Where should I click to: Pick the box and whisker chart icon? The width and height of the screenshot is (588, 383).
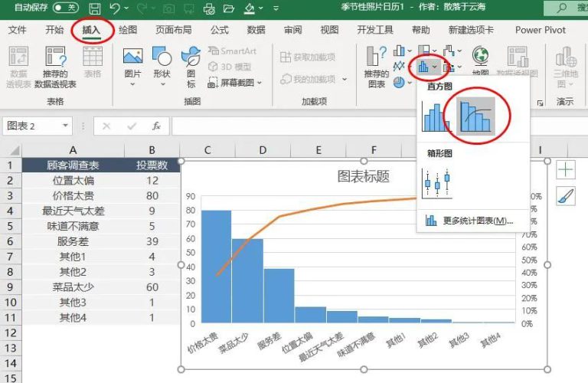(436, 184)
